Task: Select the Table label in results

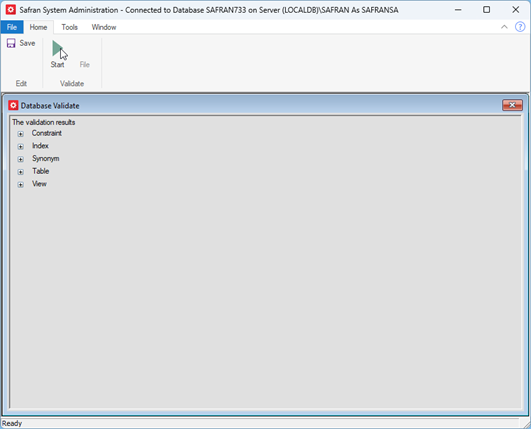Action: 41,171
